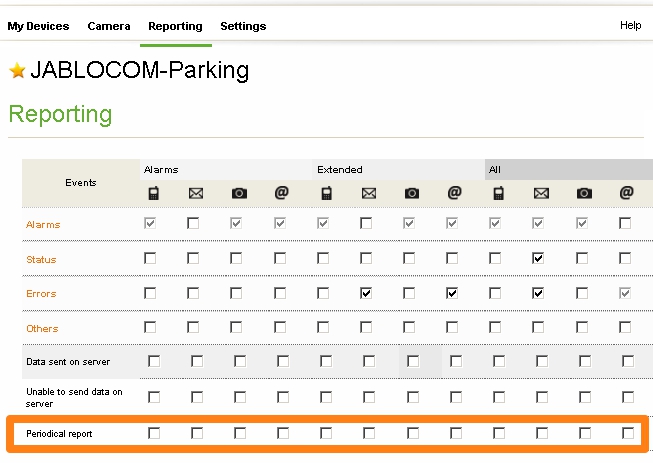Click the @ icon under Alarms group
This screenshot has width=653, height=463.
point(282,193)
